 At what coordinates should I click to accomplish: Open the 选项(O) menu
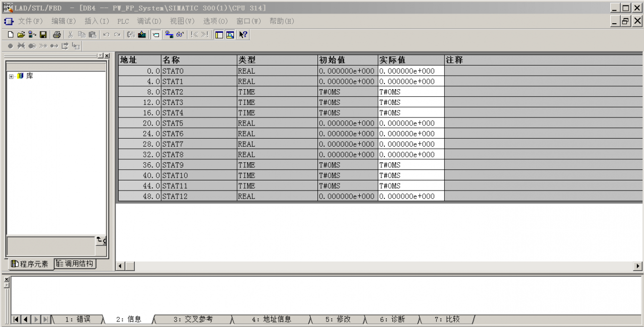click(x=215, y=21)
